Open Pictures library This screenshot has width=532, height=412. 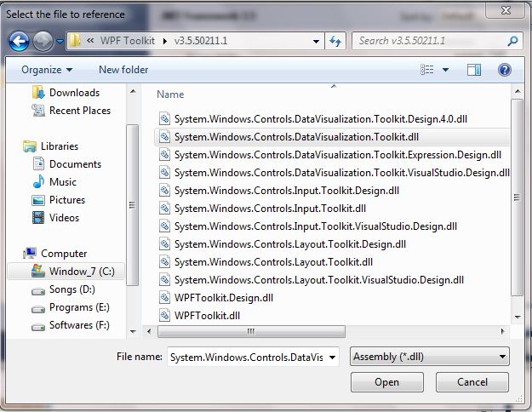tap(59, 199)
